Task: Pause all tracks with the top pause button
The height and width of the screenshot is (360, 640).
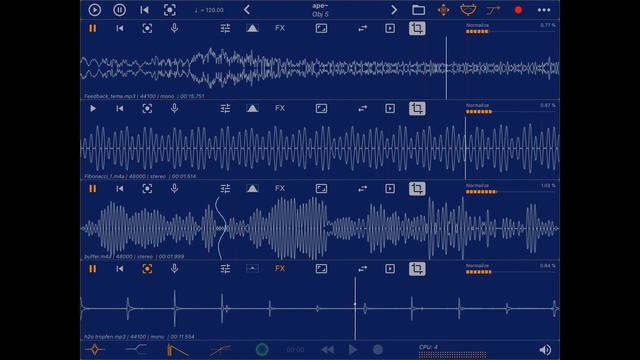Action: pyautogui.click(x=120, y=10)
